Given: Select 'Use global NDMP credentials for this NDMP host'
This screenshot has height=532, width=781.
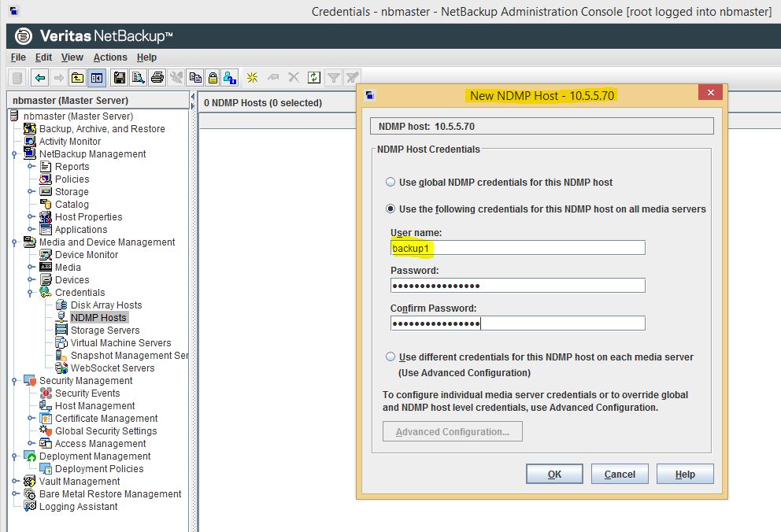Looking at the screenshot, I should coord(390,182).
